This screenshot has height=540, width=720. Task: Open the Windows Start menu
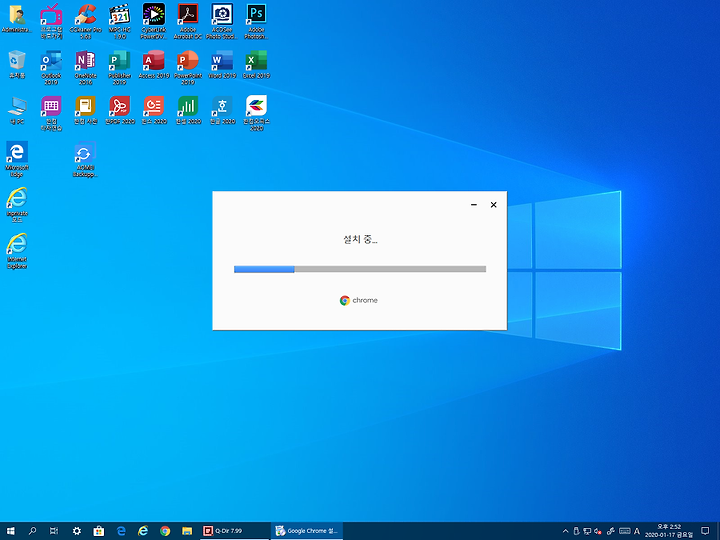[x=11, y=531]
